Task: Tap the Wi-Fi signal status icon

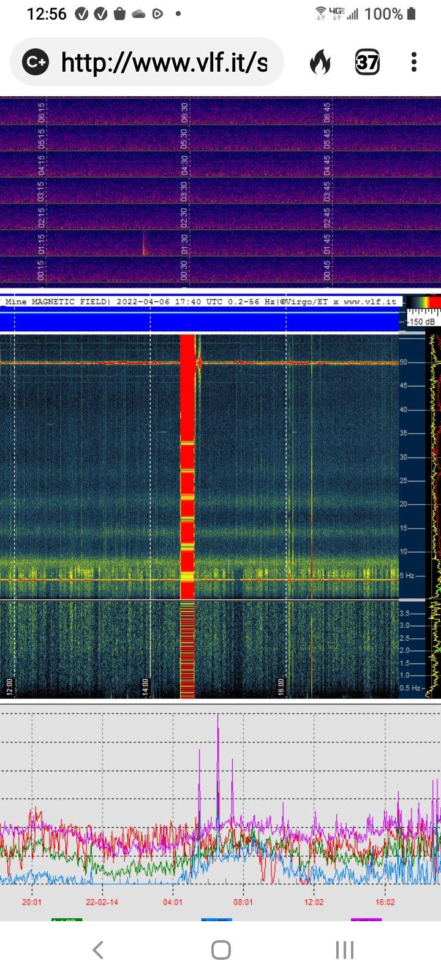Action: (x=320, y=13)
